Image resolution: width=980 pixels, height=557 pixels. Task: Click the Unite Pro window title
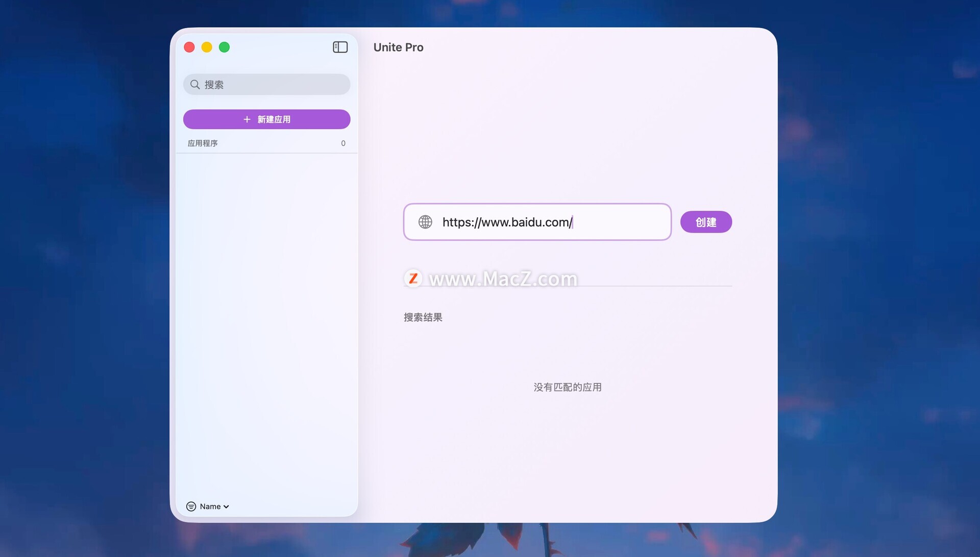click(398, 47)
